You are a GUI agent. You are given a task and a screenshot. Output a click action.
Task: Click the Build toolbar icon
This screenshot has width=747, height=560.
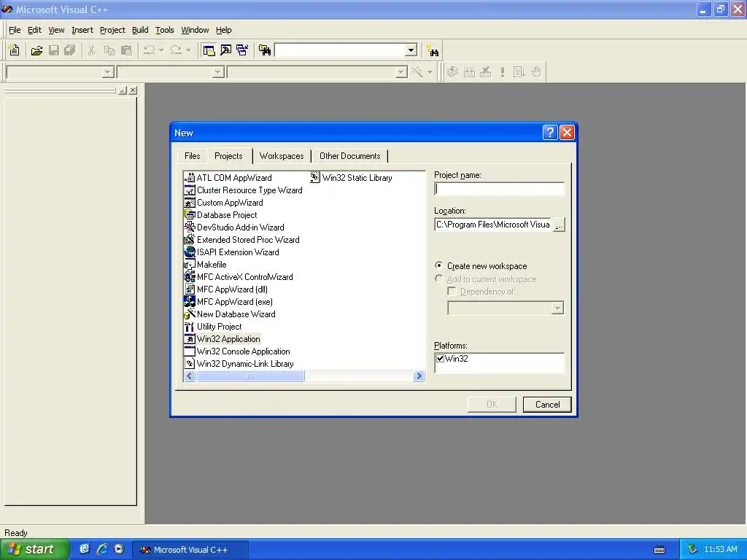pos(469,72)
